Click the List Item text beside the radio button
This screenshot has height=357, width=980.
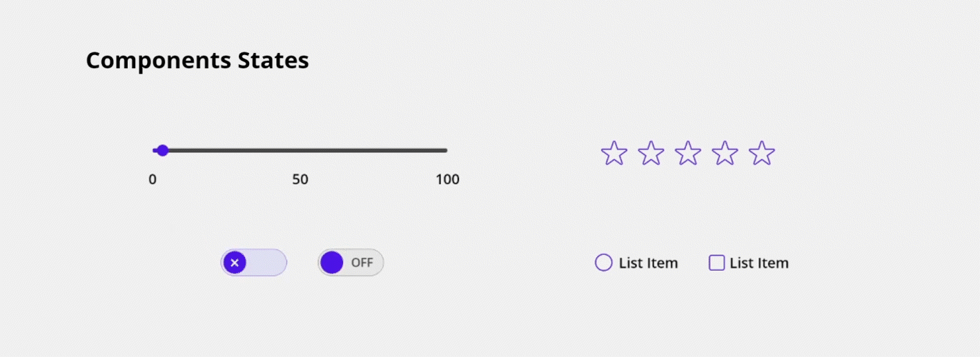[x=648, y=263]
